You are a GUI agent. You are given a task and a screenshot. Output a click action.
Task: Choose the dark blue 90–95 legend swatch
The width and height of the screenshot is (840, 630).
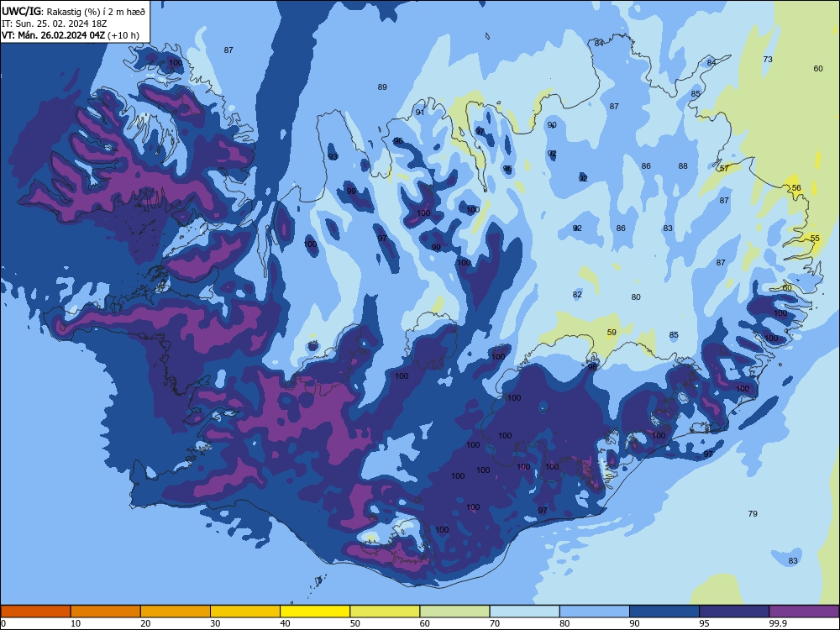(x=664, y=612)
